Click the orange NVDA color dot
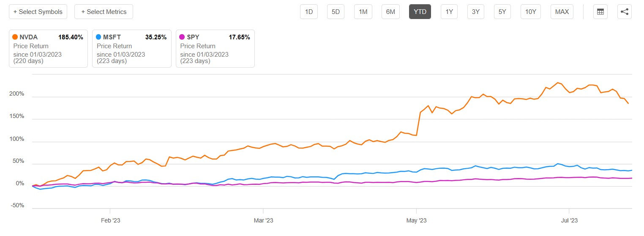 (x=16, y=37)
